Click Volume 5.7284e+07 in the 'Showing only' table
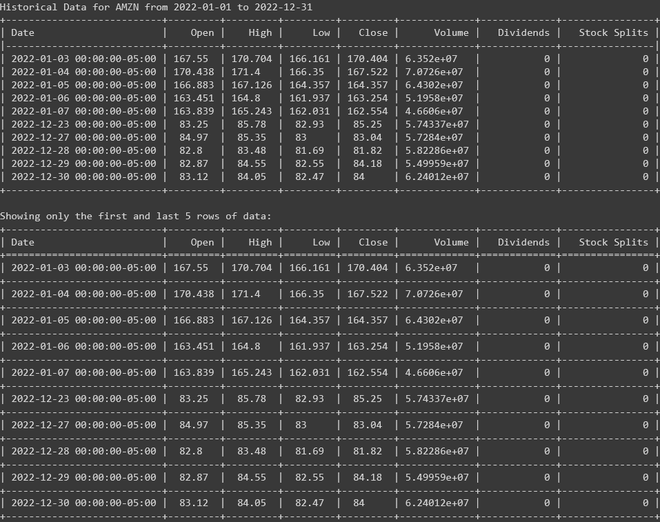660x522 pixels. [x=434, y=425]
